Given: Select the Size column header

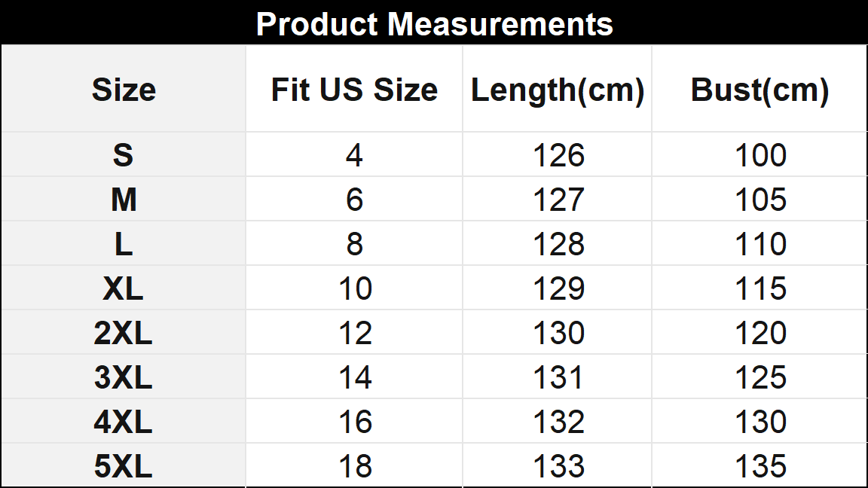Looking at the screenshot, I should [x=124, y=90].
